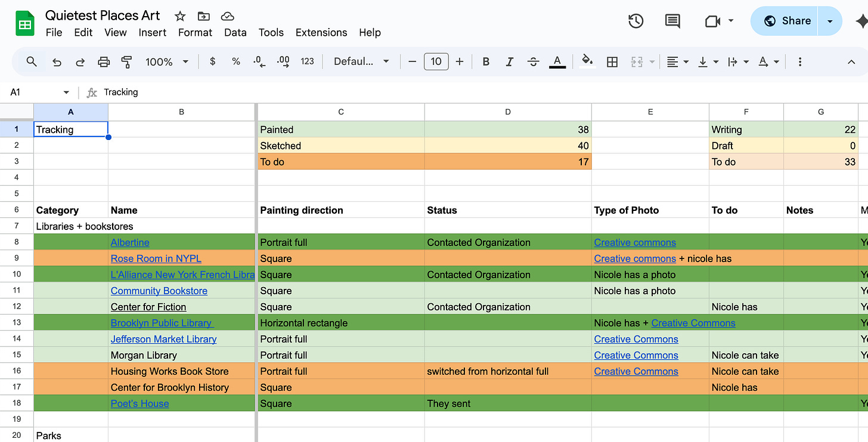Open the Edit menu
Screen dimensions: 868x442
point(83,32)
